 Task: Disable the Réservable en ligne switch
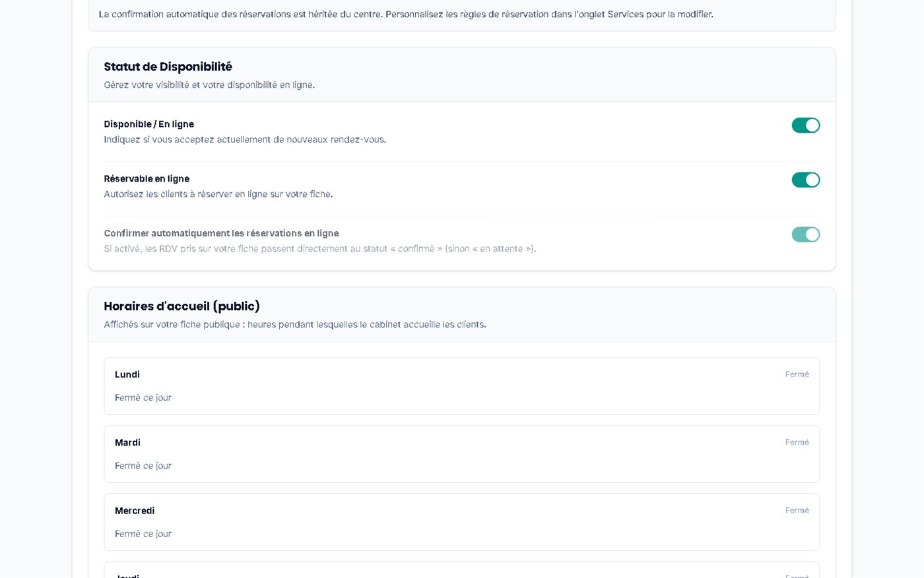[805, 180]
